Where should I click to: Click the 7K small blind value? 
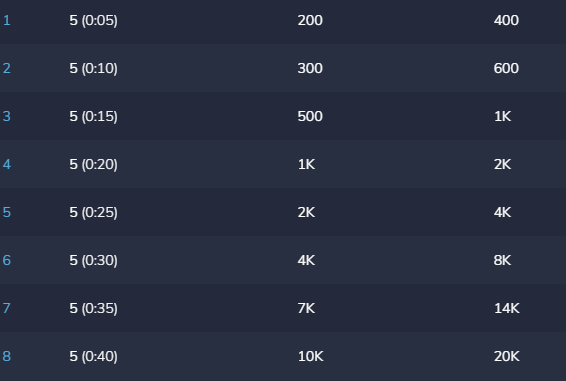pos(306,308)
